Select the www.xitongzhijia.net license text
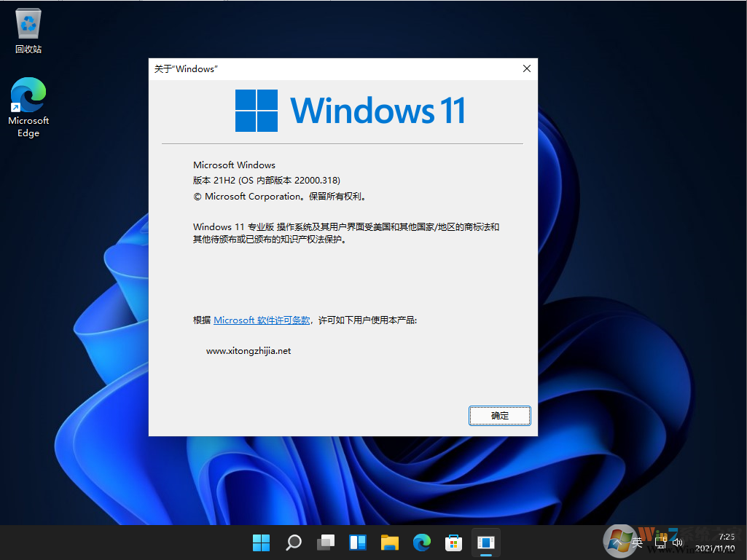The width and height of the screenshot is (747, 560). 248,350
